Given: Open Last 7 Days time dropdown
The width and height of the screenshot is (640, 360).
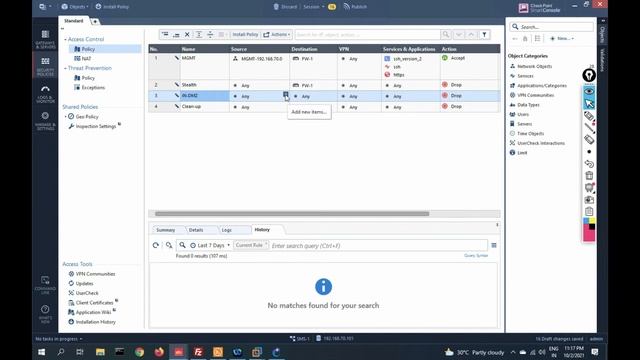Looking at the screenshot, I should click(x=210, y=245).
